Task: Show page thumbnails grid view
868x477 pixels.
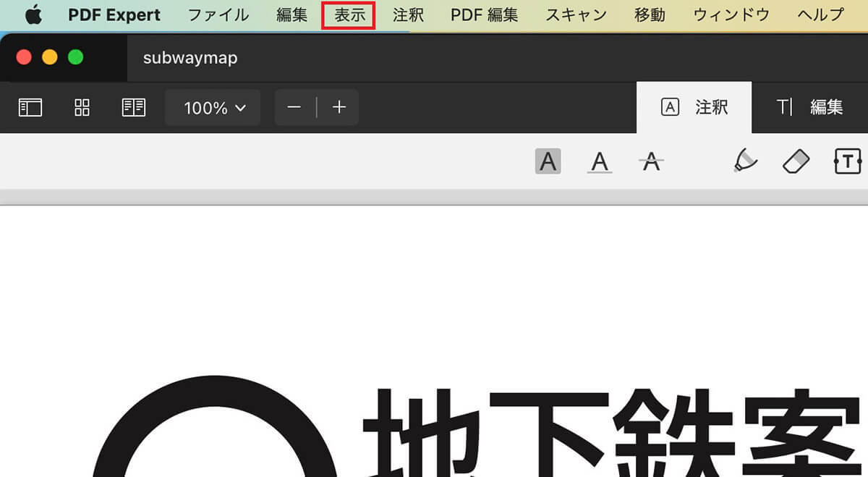Action: click(x=82, y=108)
